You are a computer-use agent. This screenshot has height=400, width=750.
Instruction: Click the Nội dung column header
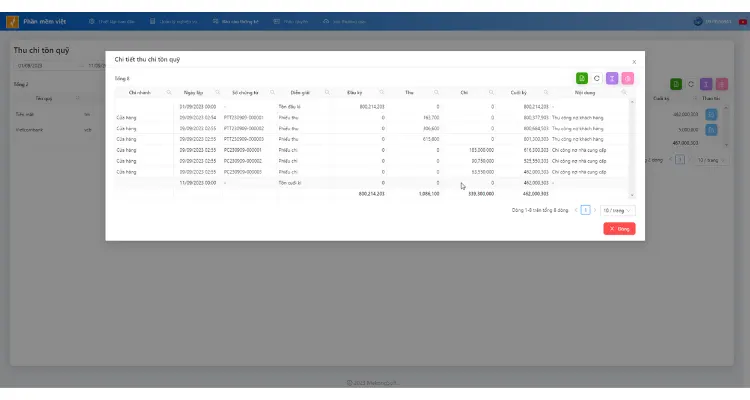585,92
